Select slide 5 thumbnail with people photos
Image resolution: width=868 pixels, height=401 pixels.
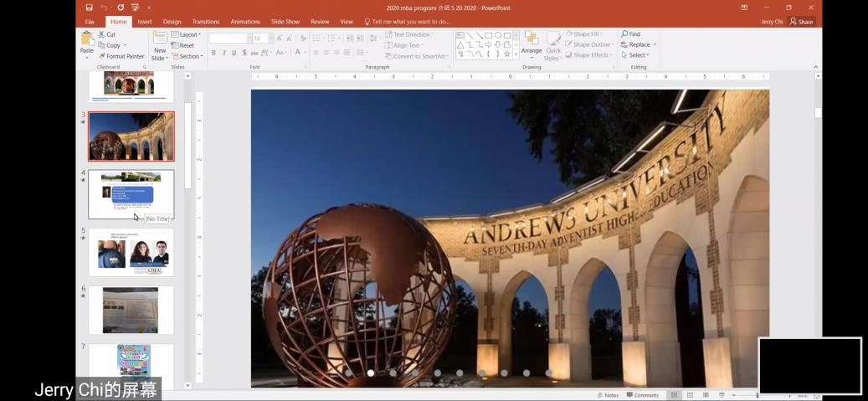coord(131,252)
